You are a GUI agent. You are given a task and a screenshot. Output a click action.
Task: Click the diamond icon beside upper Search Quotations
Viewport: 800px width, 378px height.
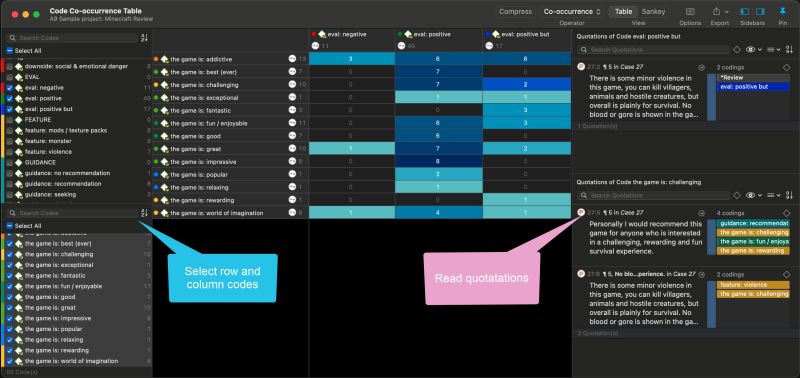(737, 49)
